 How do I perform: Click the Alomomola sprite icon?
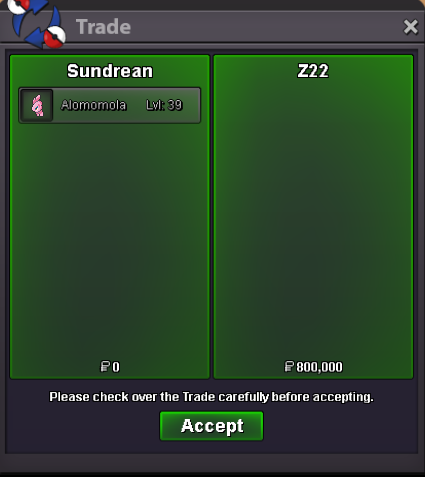tap(37, 105)
